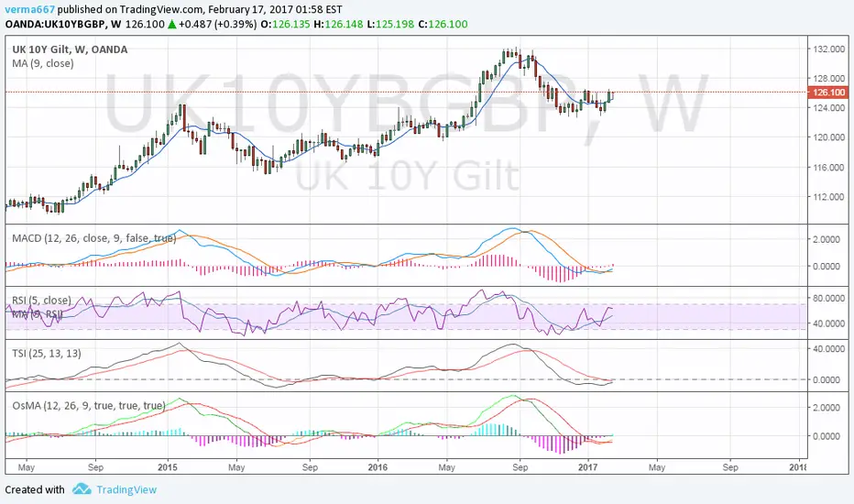Image resolution: width=854 pixels, height=504 pixels.
Task: Click the May label right after 2017
Action: click(x=657, y=467)
